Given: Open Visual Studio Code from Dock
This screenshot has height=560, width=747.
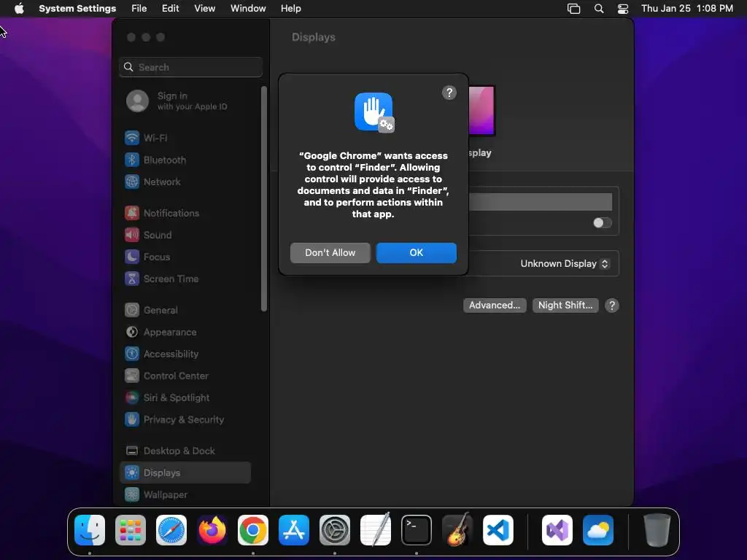Looking at the screenshot, I should [x=498, y=530].
